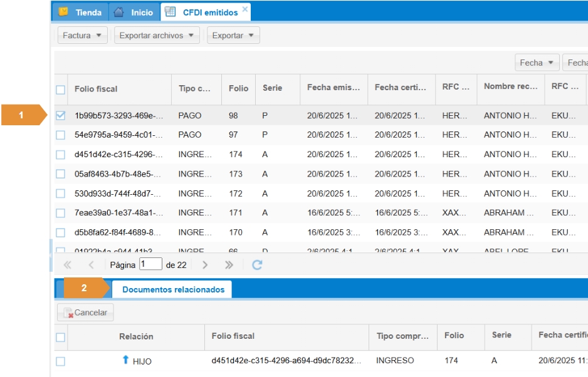This screenshot has width=588, height=377.
Task: Click related document folio fiscal d451d42e-c315-4296-a694
Action: [287, 361]
